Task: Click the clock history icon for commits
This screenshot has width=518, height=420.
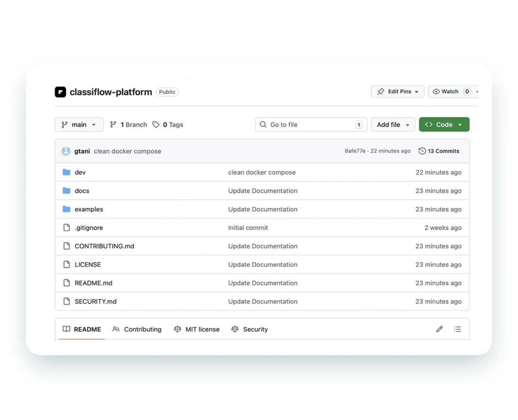Action: point(422,151)
